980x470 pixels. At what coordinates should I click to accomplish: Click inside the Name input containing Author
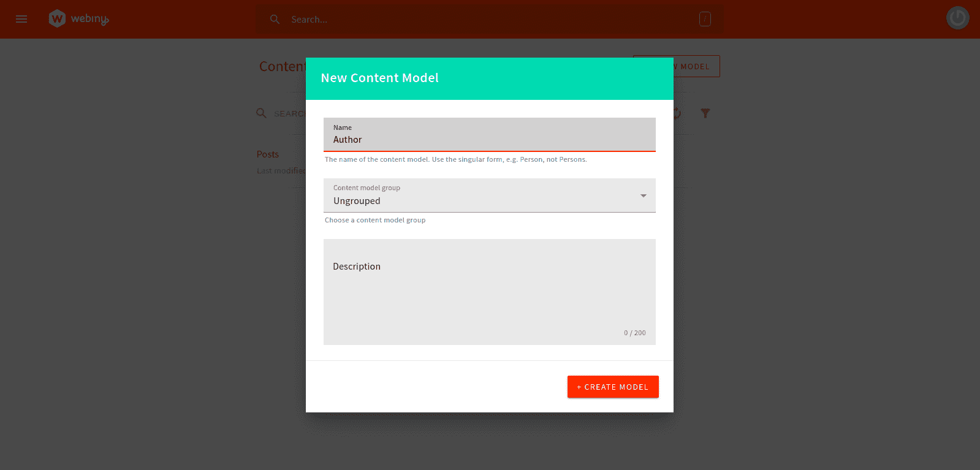point(489,140)
